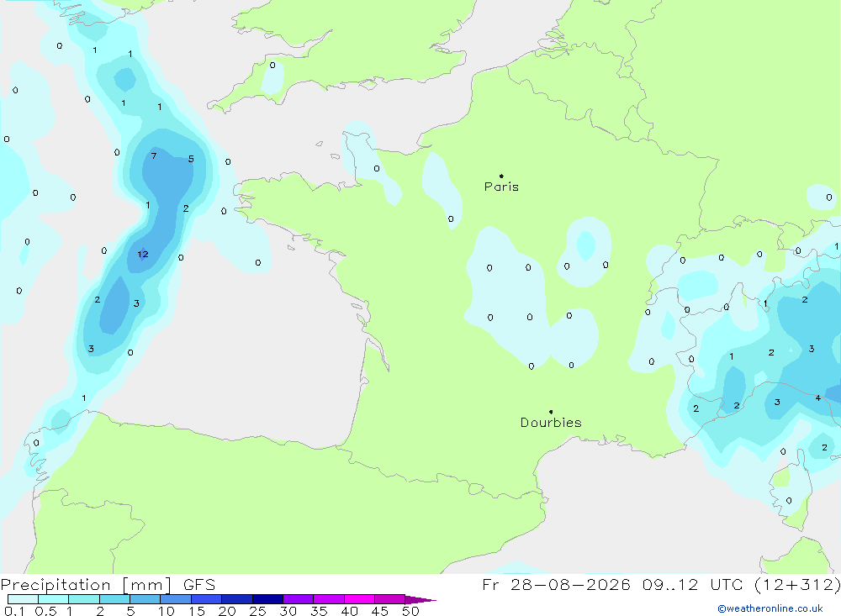Pick the 15–20 mm legend swatch

tap(207, 599)
